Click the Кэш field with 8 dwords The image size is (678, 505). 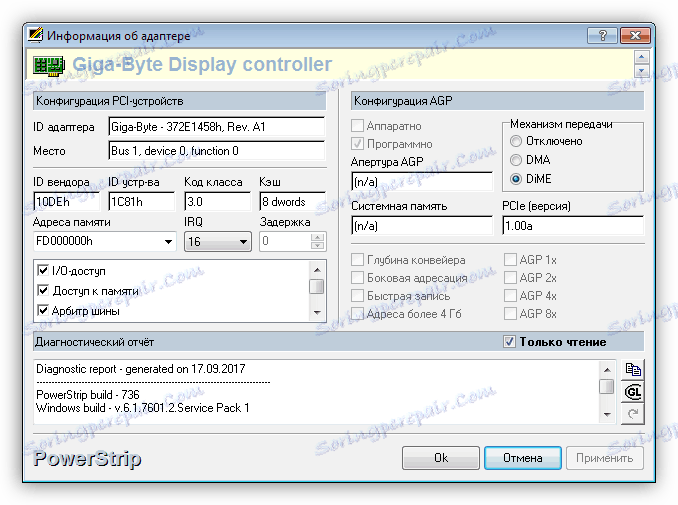click(293, 202)
